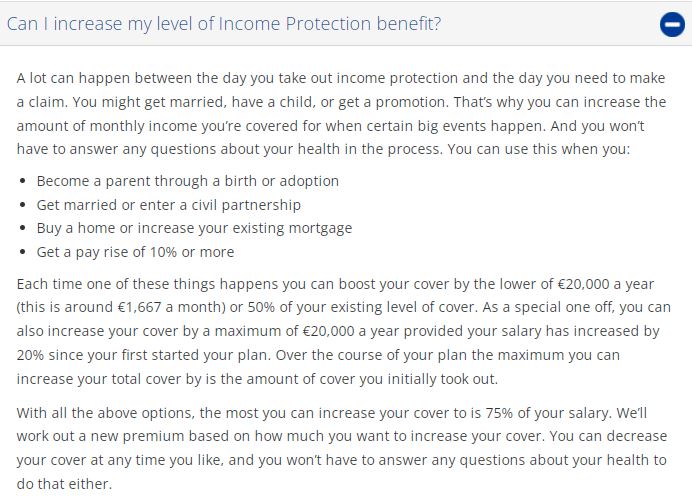
Task: Select "Get married or enter a civil partnership" item
Action: tap(168, 204)
